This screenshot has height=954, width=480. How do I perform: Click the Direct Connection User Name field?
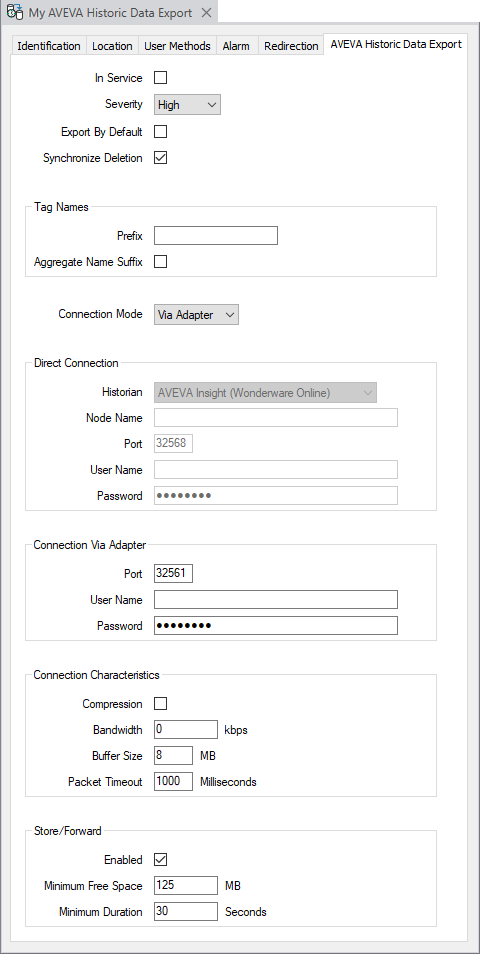[276, 470]
